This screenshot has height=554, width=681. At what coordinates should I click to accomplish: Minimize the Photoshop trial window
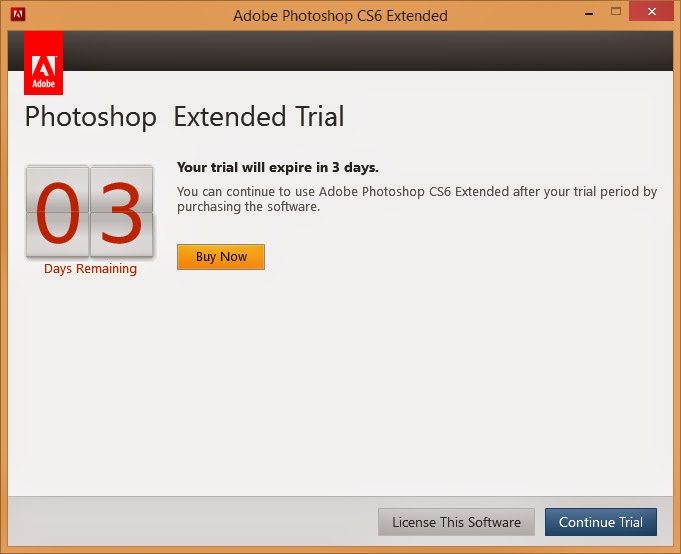[589, 13]
